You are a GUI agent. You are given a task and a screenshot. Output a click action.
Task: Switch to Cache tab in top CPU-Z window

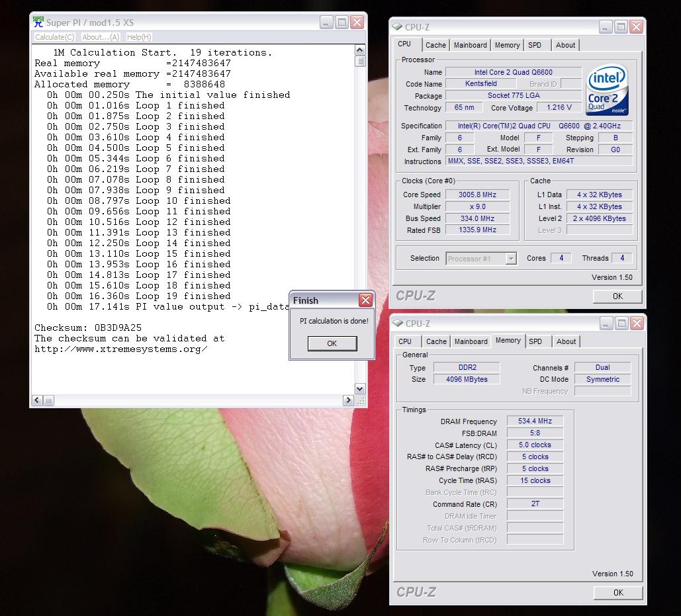click(x=435, y=45)
